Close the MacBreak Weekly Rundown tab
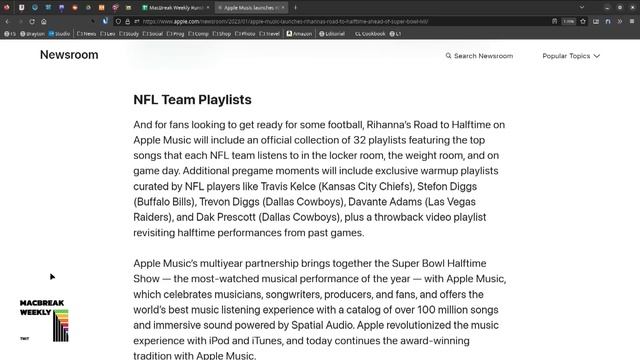Screen dimensions: 640x360 click(x=208, y=7)
